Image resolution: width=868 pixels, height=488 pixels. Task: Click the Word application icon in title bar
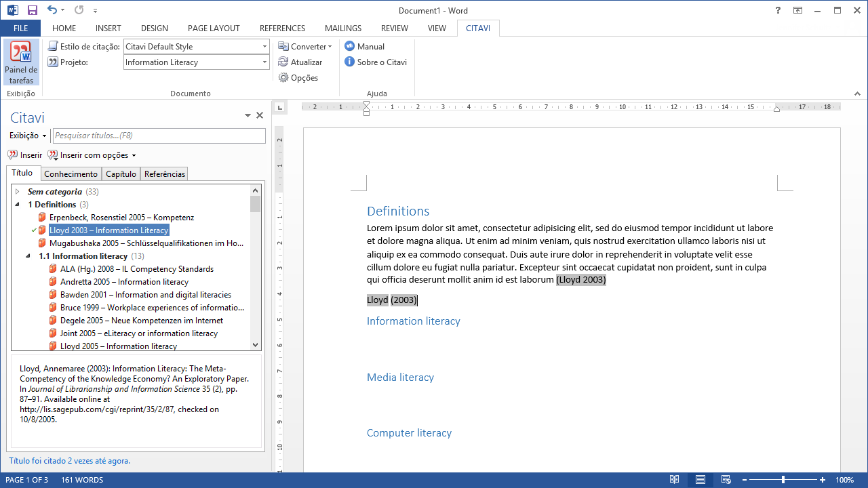pos(12,10)
